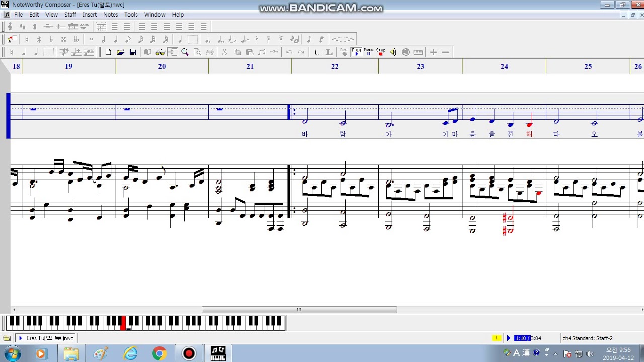Apply the sharp accidental
Image resolution: width=644 pixels, height=362 pixels.
39,39
